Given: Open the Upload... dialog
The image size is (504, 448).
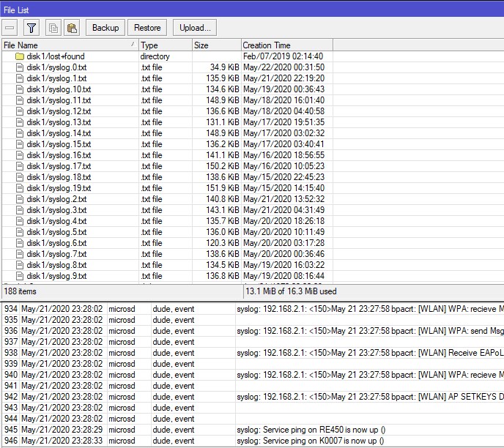Looking at the screenshot, I should (x=195, y=28).
